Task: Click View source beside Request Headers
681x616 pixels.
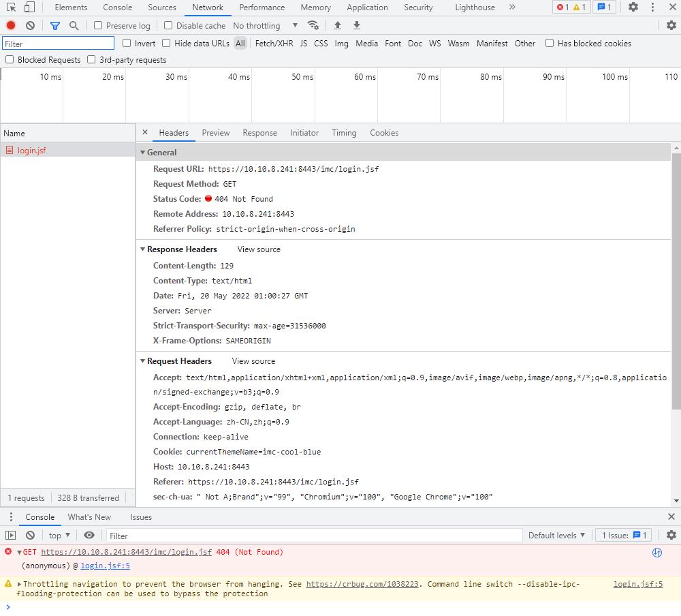Action: tap(253, 361)
